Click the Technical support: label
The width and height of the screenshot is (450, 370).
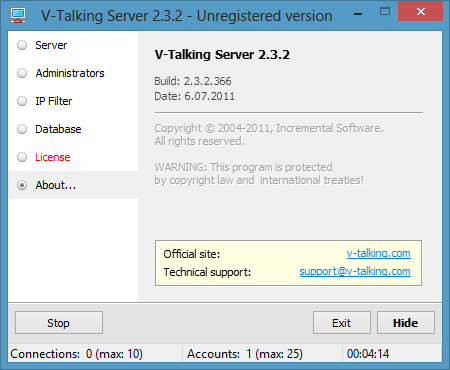(207, 272)
